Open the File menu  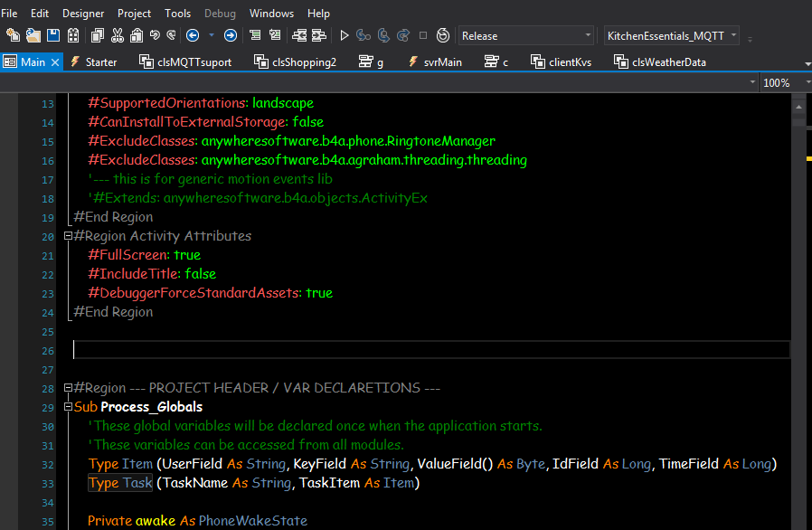pos(9,14)
